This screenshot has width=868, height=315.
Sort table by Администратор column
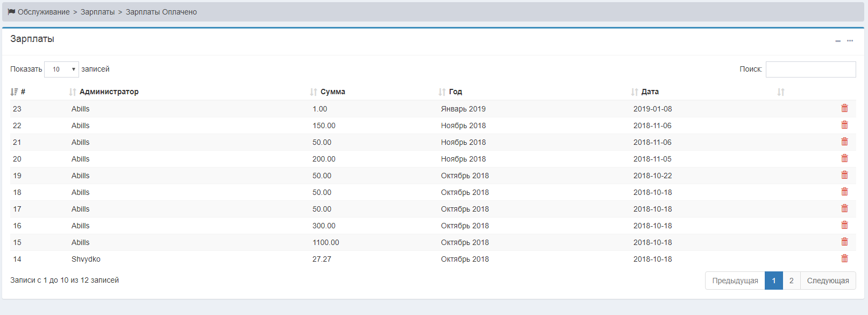pyautogui.click(x=109, y=92)
